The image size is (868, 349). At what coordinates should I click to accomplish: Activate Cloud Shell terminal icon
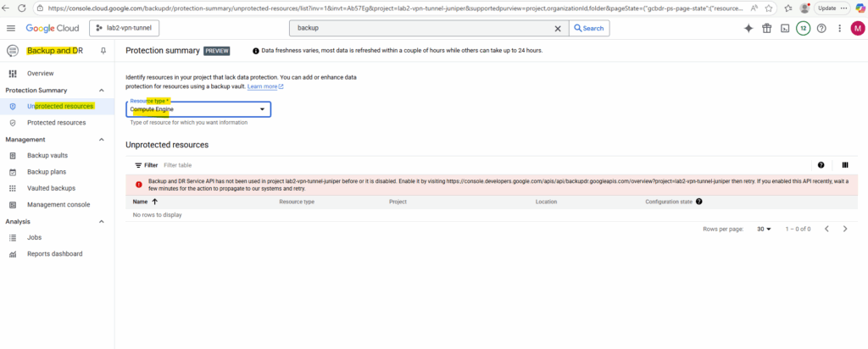point(785,28)
